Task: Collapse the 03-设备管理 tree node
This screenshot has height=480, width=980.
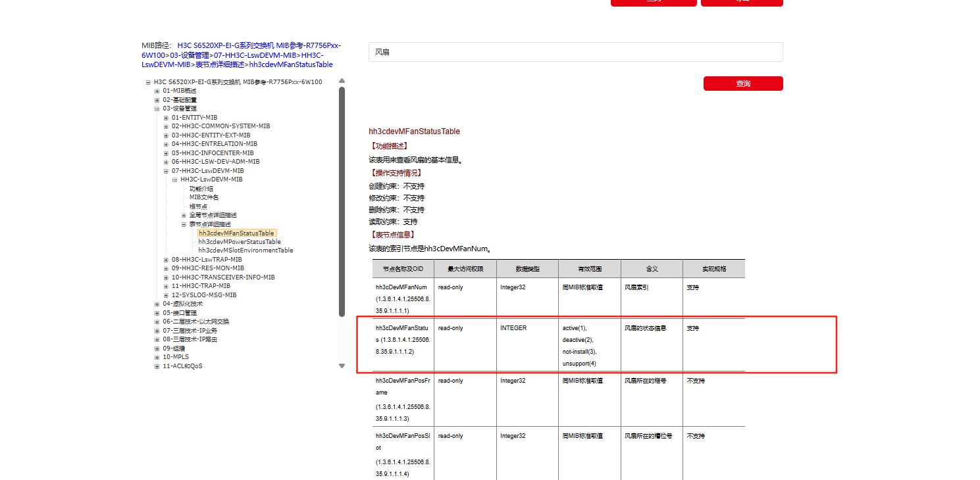Action: click(157, 108)
